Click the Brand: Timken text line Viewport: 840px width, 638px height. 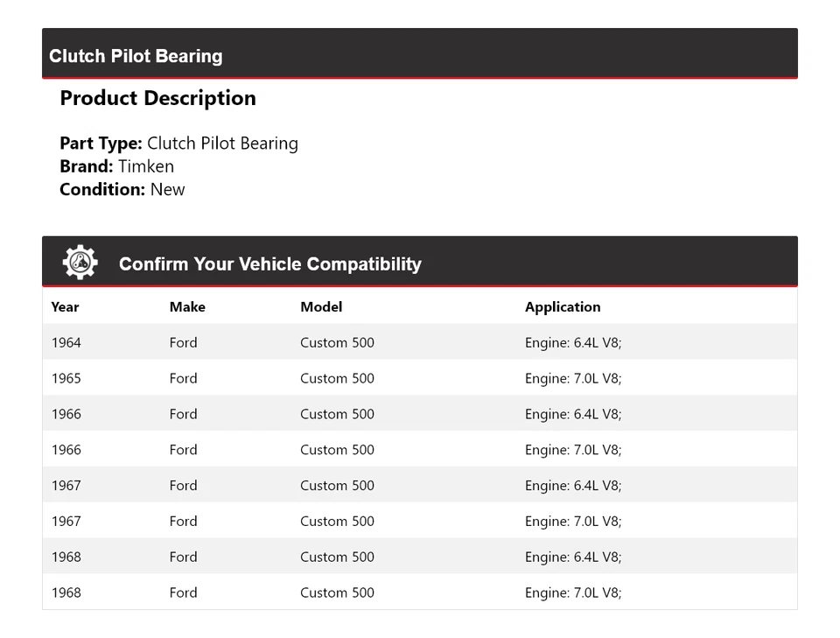pyautogui.click(x=116, y=166)
